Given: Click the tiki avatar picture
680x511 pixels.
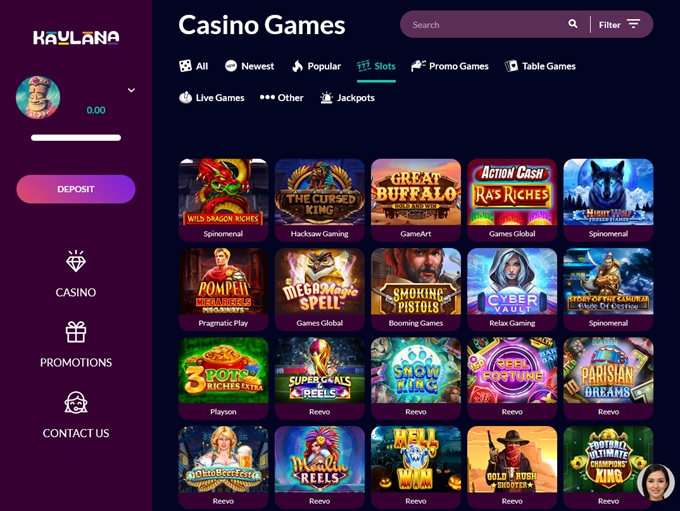Looking at the screenshot, I should click(38, 97).
